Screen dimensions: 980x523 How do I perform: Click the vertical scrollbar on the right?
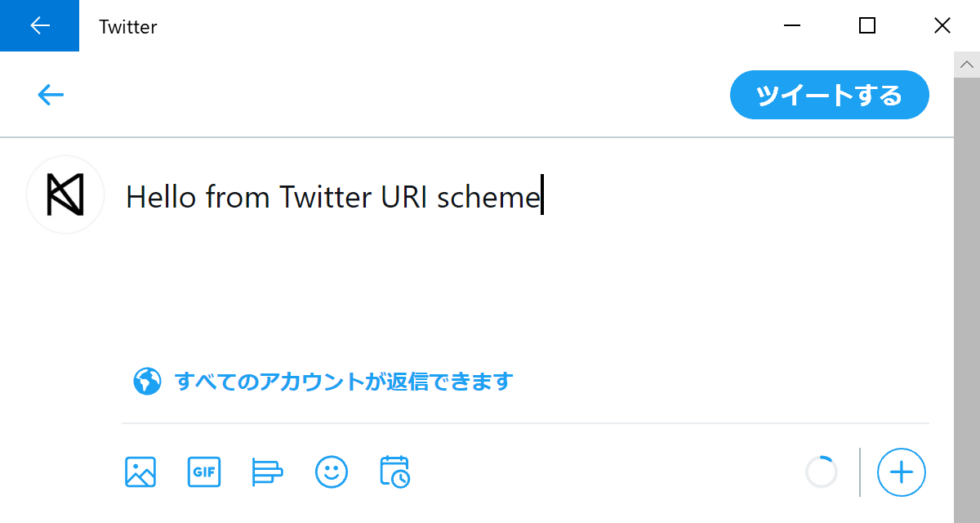(x=967, y=286)
